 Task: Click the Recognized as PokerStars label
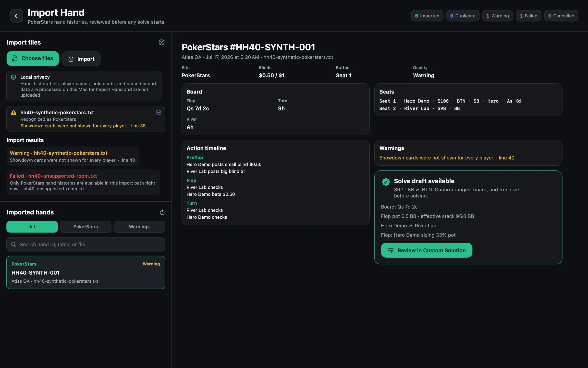pos(48,119)
